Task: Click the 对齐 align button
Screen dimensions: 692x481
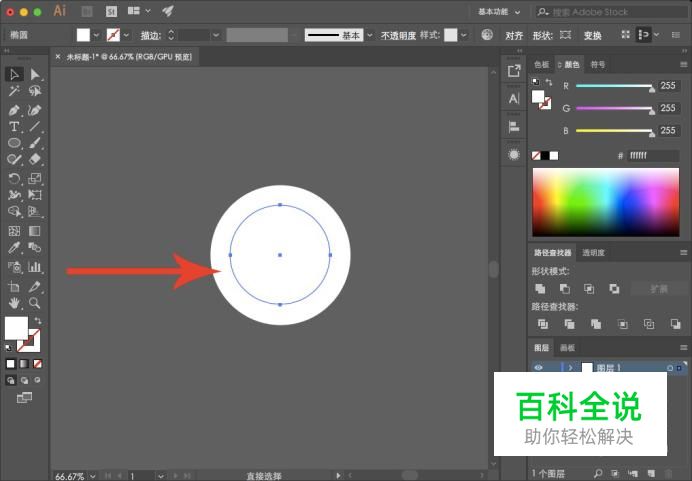Action: tap(514, 35)
